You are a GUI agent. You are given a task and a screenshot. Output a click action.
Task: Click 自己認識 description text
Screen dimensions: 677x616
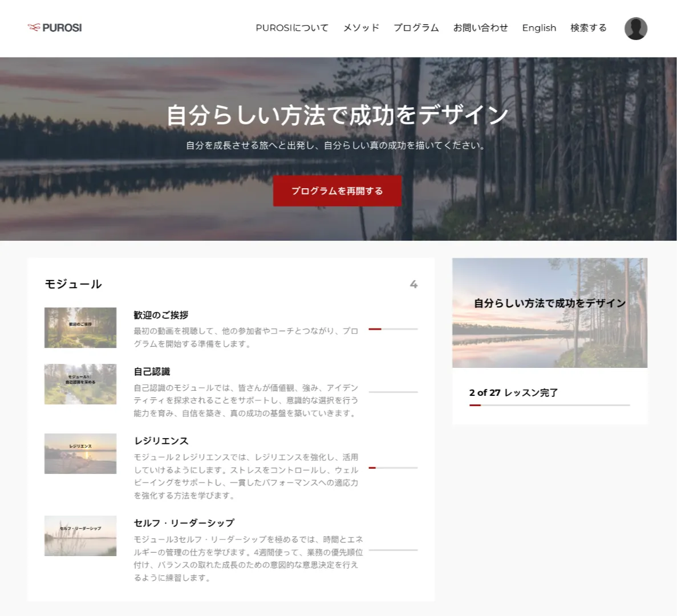[246, 400]
